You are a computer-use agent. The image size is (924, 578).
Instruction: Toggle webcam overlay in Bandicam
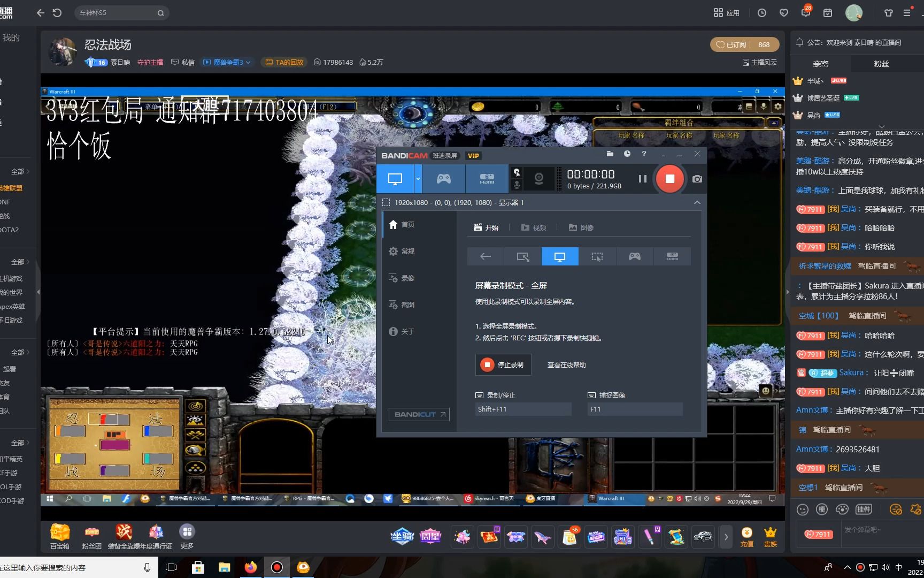click(539, 179)
